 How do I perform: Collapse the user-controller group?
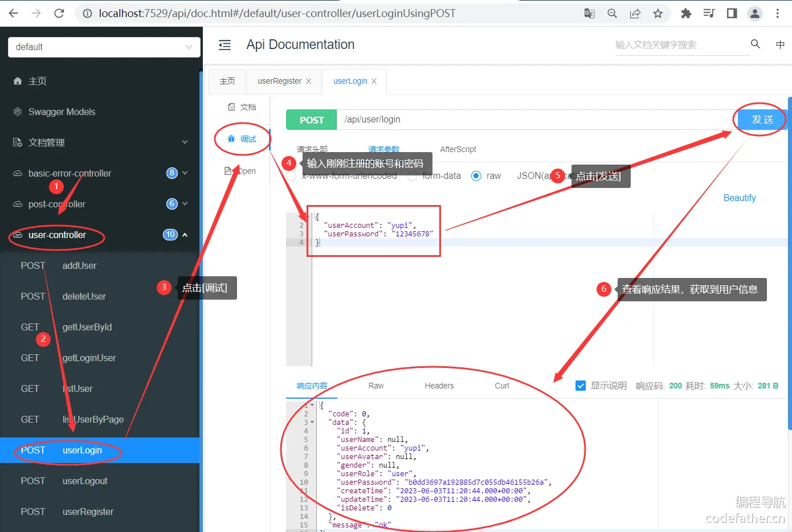tap(100, 235)
